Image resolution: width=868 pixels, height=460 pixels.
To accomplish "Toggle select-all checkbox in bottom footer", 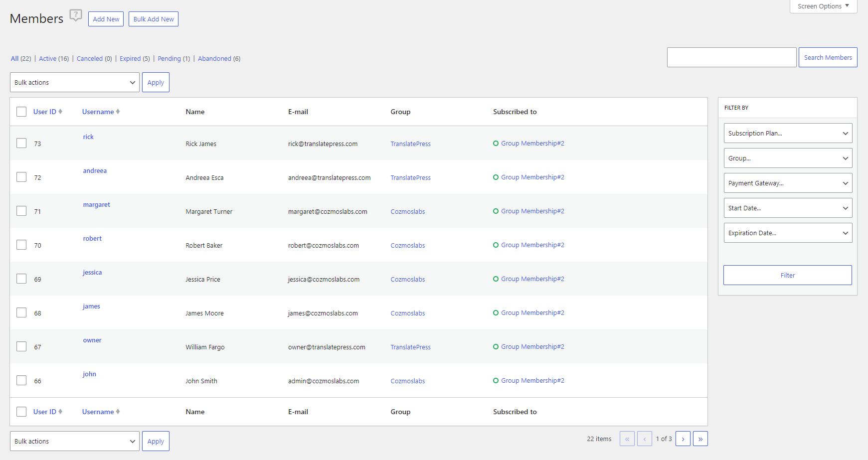I will pyautogui.click(x=21, y=412).
